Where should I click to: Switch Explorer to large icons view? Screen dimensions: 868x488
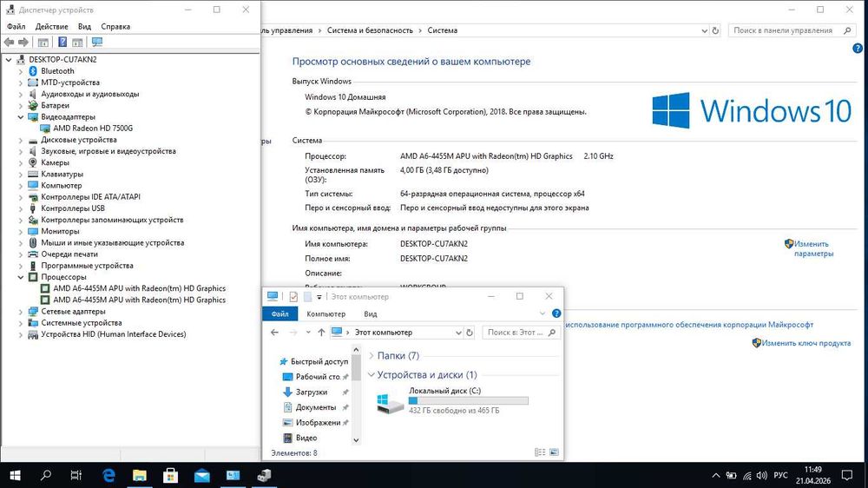coord(554,452)
